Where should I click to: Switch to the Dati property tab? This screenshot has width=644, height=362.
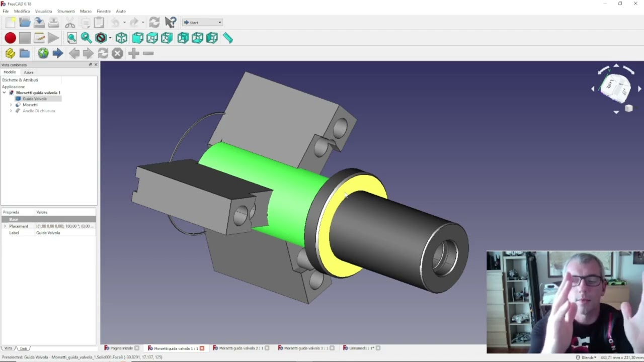pos(23,348)
